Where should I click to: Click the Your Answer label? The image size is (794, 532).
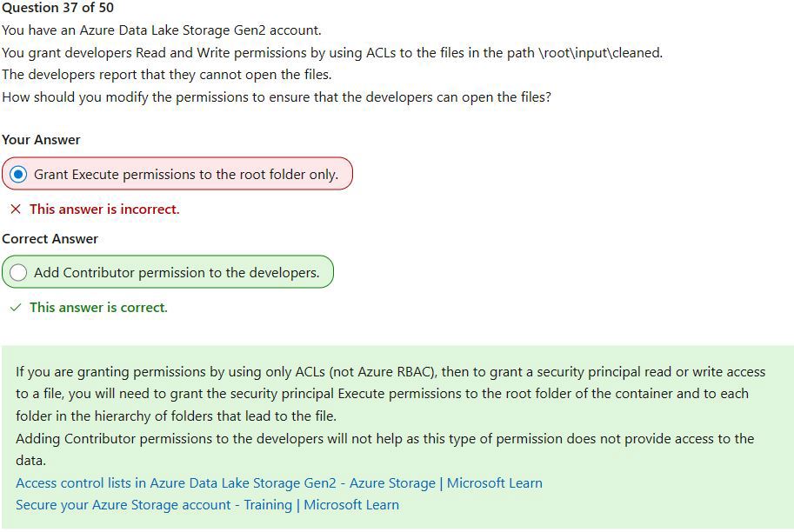(x=41, y=140)
